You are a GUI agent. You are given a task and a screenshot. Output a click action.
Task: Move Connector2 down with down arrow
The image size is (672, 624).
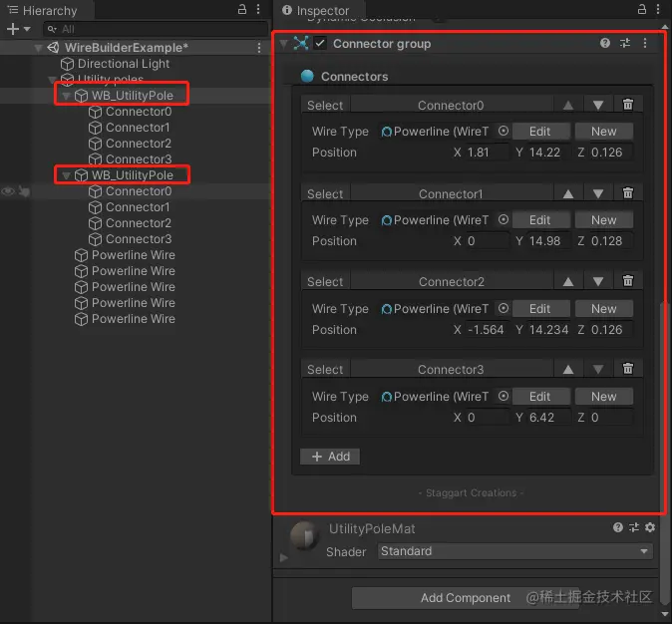point(598,281)
